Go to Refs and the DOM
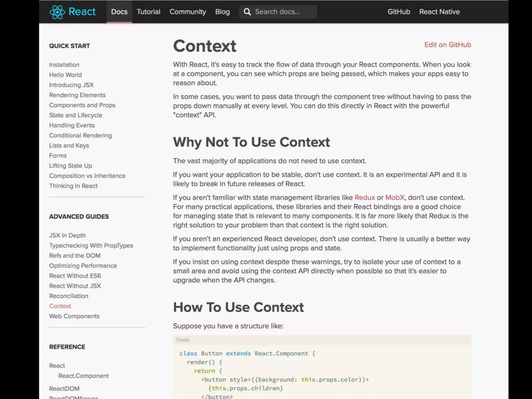Screen dimensions: 532x399 (x=75, y=256)
